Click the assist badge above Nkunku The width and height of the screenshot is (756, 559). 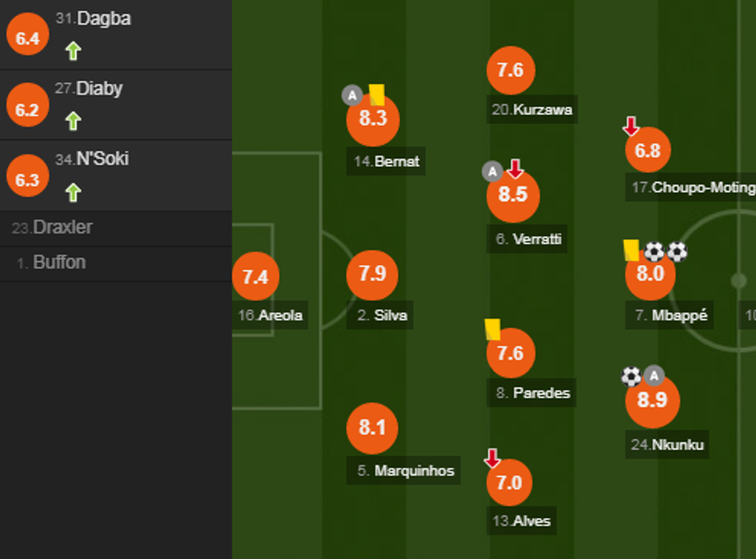(654, 376)
